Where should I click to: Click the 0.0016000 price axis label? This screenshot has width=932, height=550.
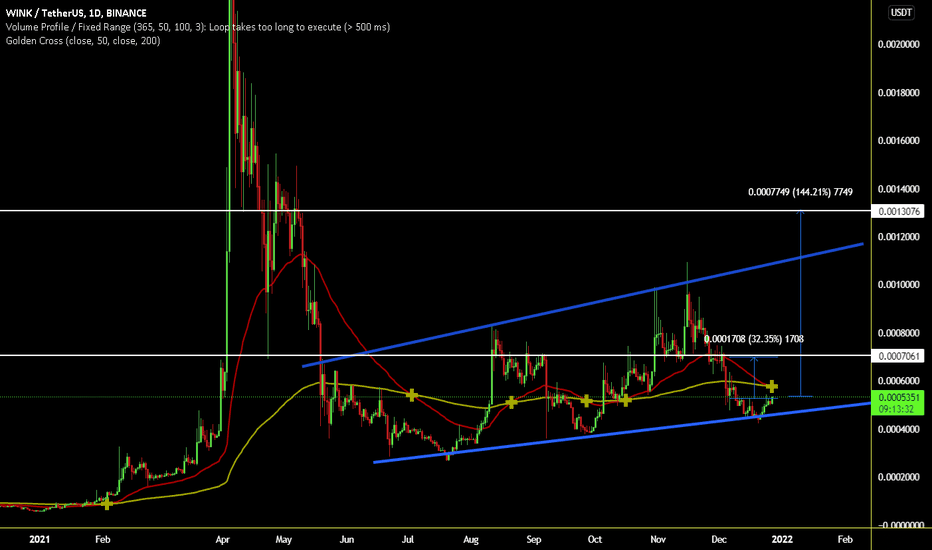898,140
